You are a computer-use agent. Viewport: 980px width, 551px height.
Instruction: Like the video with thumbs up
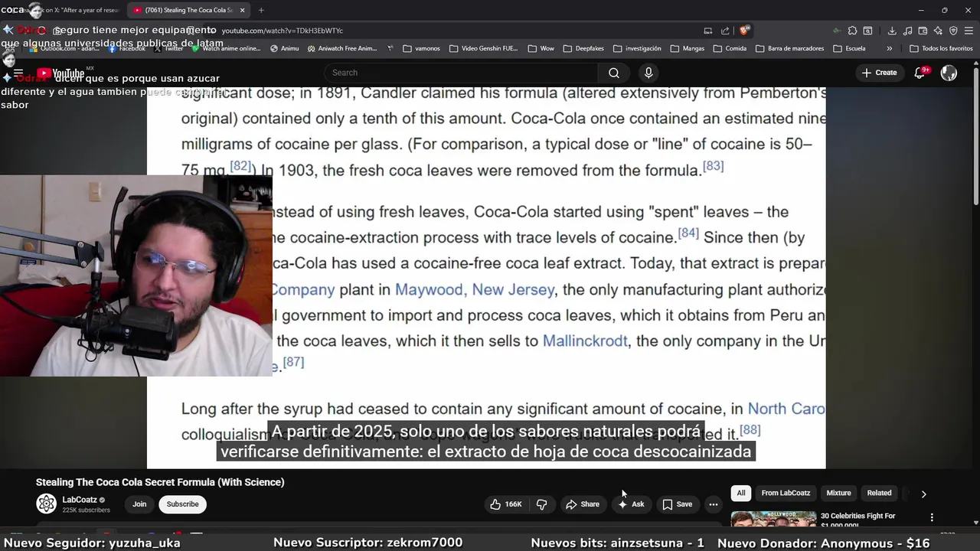tap(506, 504)
